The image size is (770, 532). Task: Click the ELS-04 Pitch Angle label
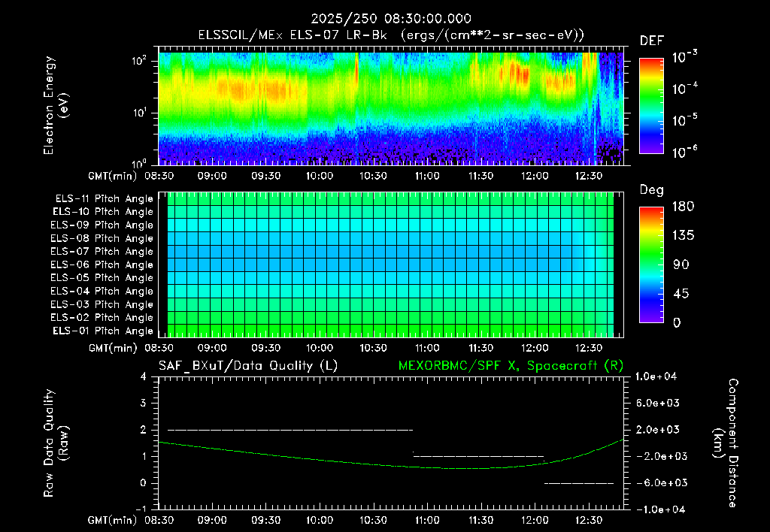pos(102,291)
